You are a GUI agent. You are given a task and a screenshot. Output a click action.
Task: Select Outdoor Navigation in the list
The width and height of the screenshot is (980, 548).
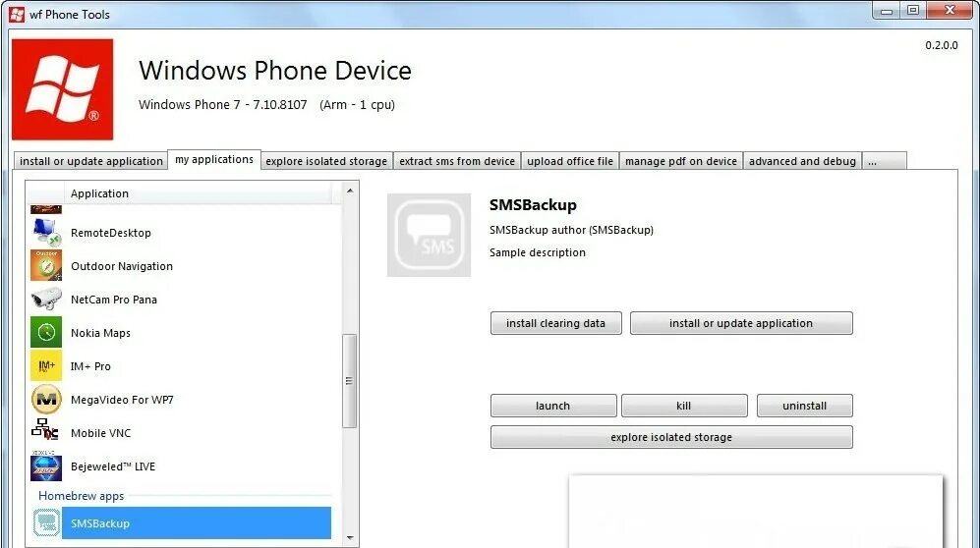click(122, 266)
